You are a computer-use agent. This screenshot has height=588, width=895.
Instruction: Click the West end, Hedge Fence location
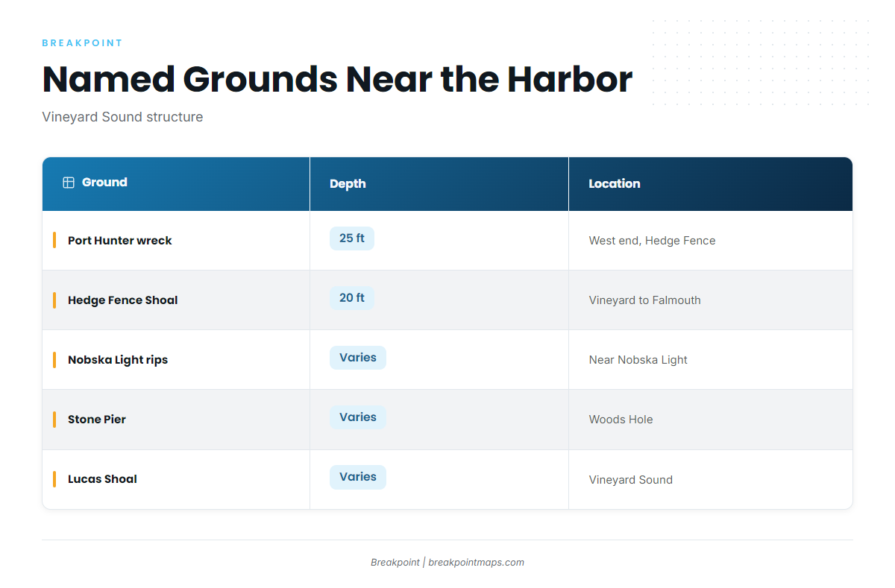652,241
